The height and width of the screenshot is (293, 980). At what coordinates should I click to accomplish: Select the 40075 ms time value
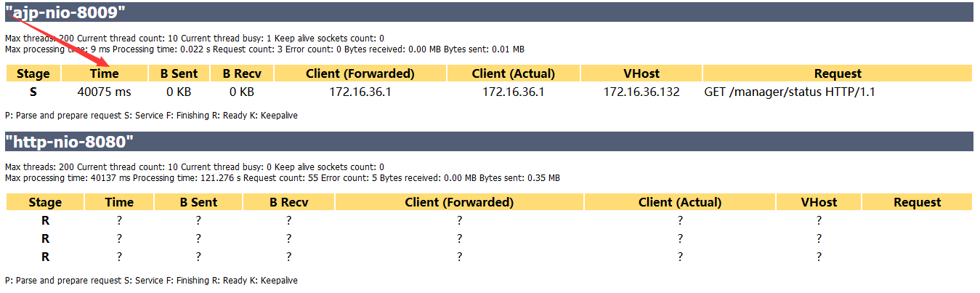click(104, 92)
